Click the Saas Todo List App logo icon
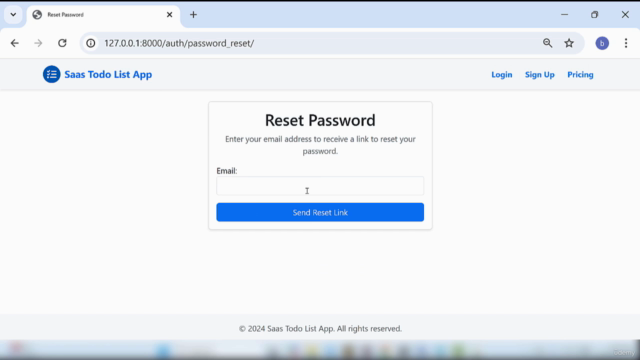The width and height of the screenshot is (640, 360). click(x=51, y=74)
